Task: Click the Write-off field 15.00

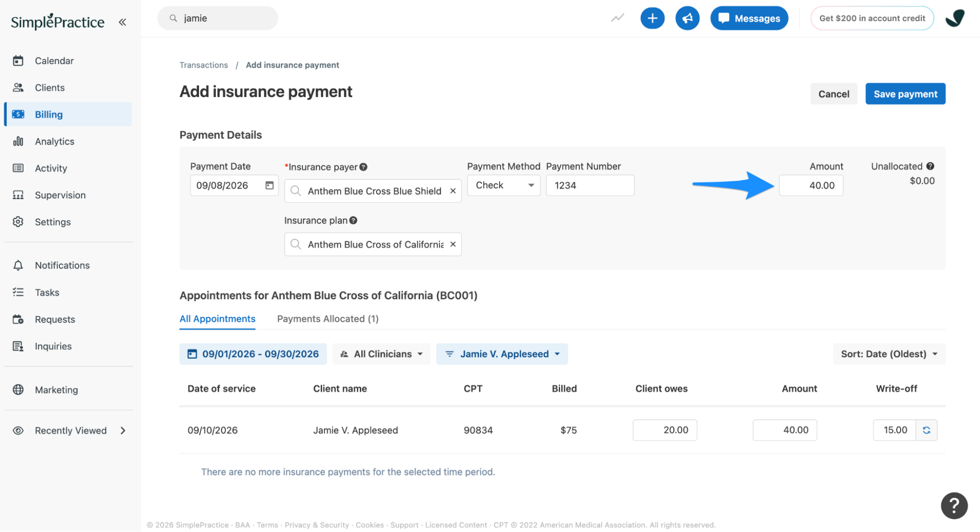Action: click(x=894, y=430)
